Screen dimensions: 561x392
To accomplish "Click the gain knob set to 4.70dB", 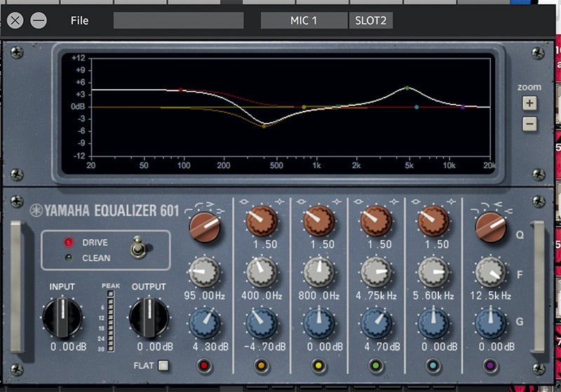I will coord(376,323).
